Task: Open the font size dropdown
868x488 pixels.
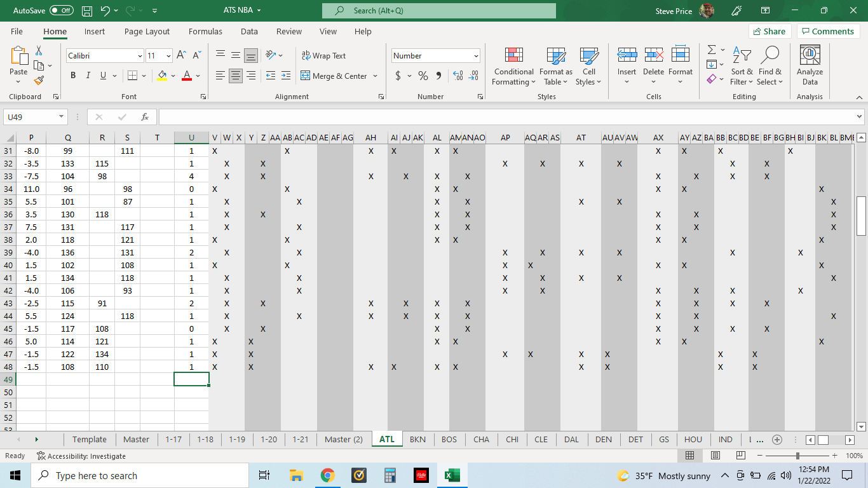Action: click(168, 56)
